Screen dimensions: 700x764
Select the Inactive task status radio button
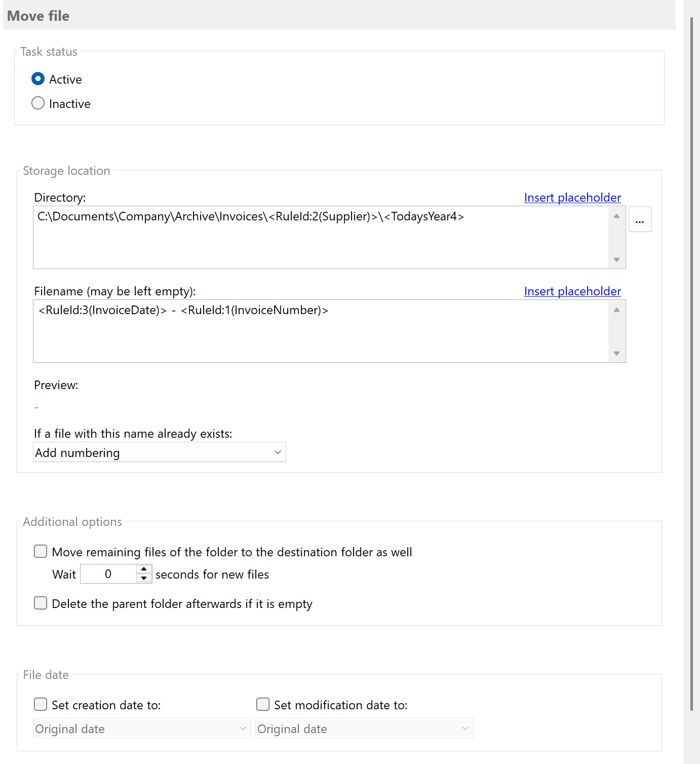point(38,103)
